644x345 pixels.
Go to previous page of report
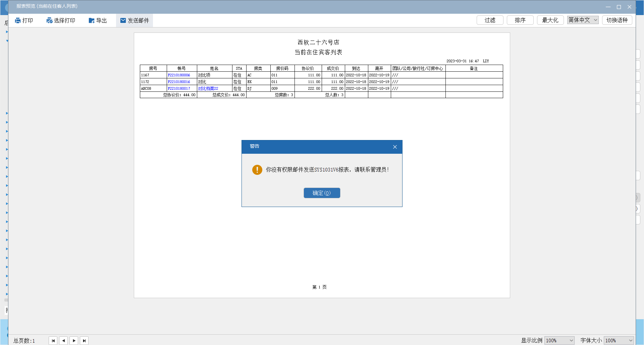click(63, 341)
